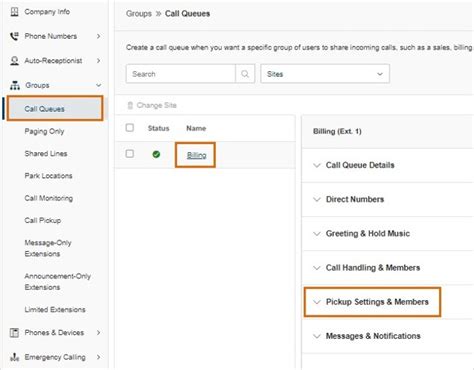Tick the select-all checkbox in header

130,128
